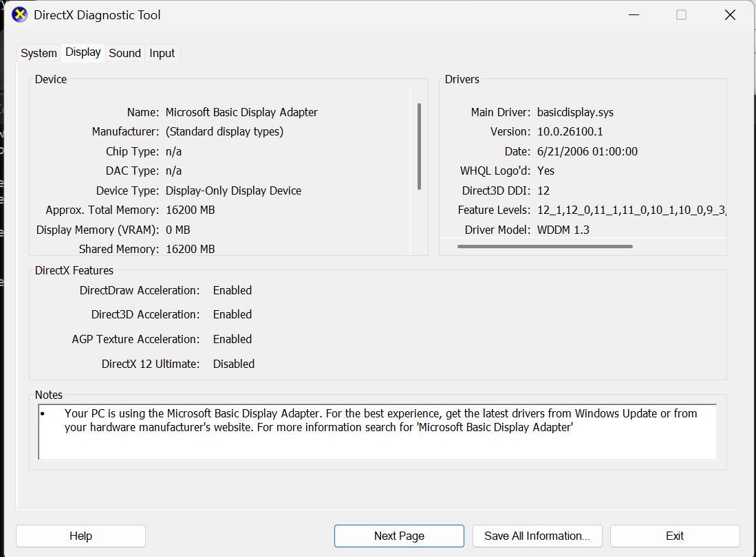Click the Help button
The height and width of the screenshot is (557, 756).
tap(80, 536)
